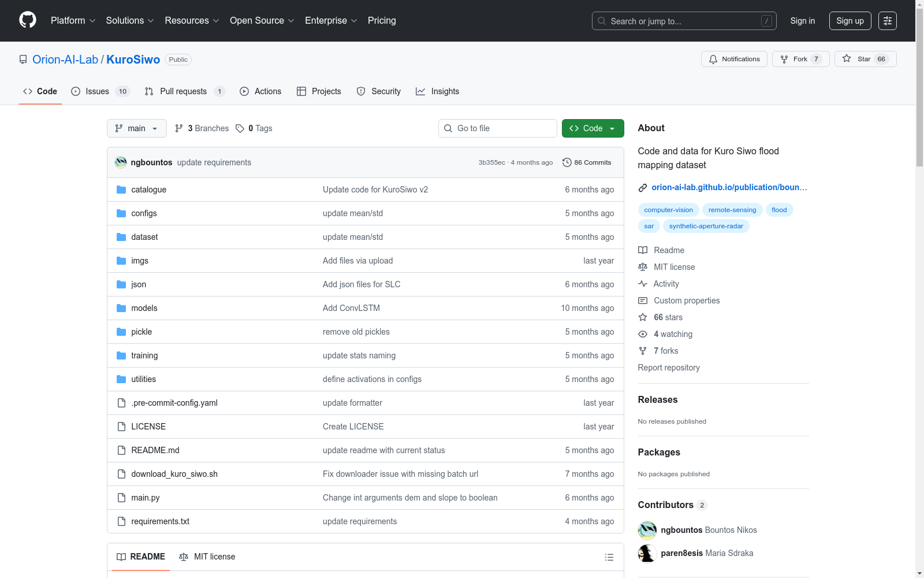The image size is (924, 578).
Task: Click the Go to file input
Action: pyautogui.click(x=498, y=128)
